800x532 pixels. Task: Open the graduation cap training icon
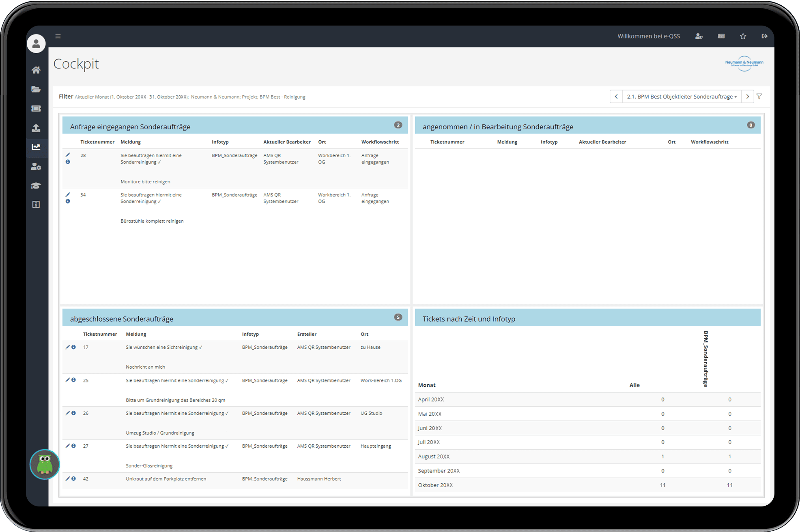[x=36, y=186]
